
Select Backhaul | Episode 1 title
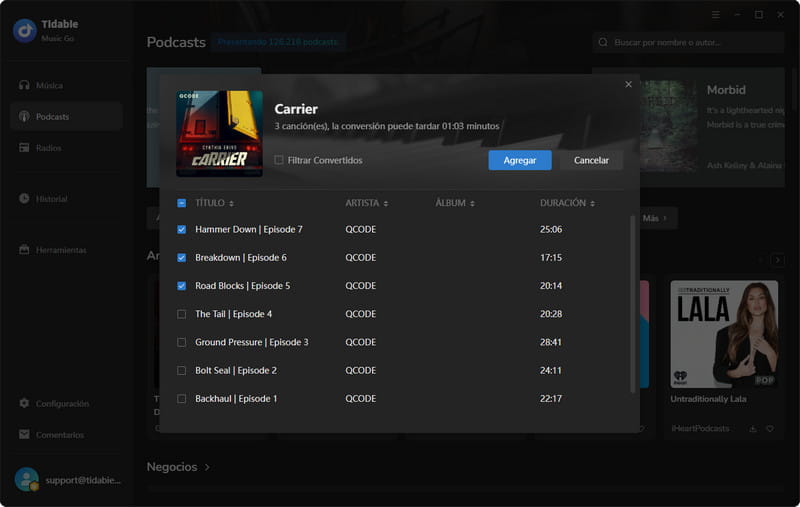[236, 399]
